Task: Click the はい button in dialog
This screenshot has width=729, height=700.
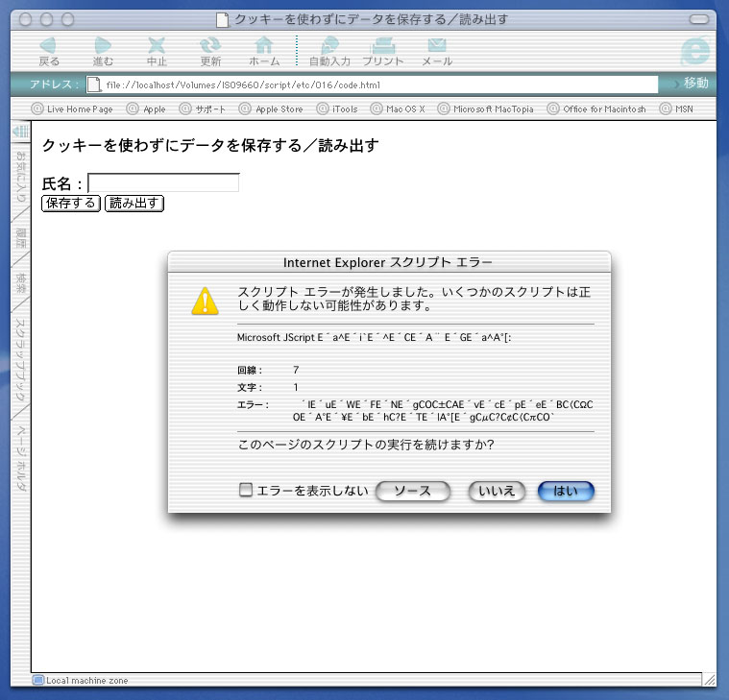Action: [x=566, y=492]
